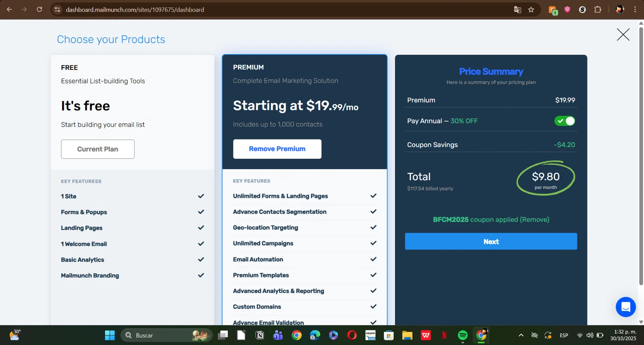Reload the Mailmunch dashboard page
This screenshot has height=345, width=644.
(x=39, y=9)
